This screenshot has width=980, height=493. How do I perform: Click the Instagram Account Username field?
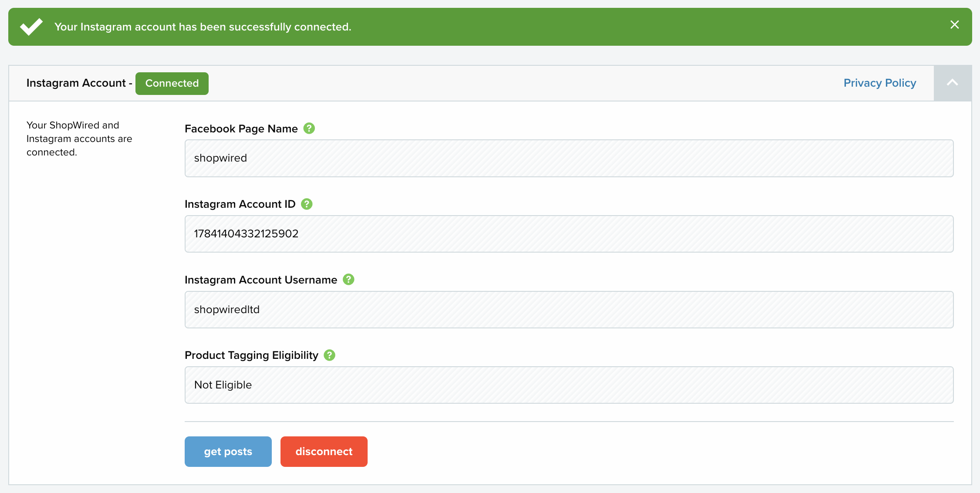click(569, 310)
